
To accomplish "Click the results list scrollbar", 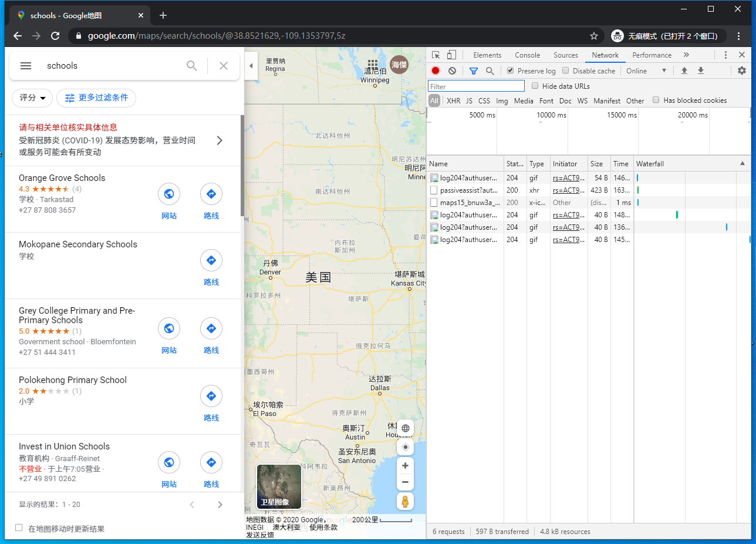I will click(x=242, y=166).
